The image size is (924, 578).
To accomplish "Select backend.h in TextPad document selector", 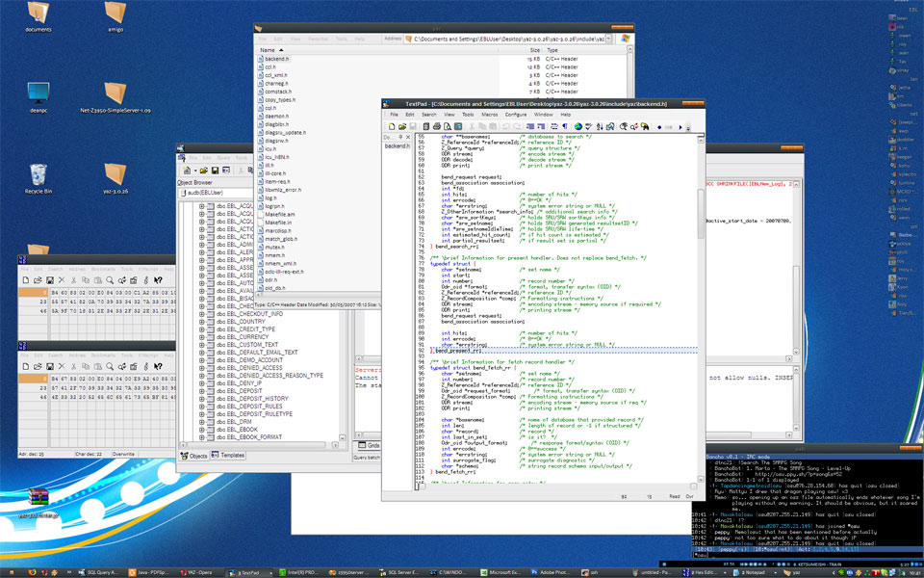I will (398, 145).
